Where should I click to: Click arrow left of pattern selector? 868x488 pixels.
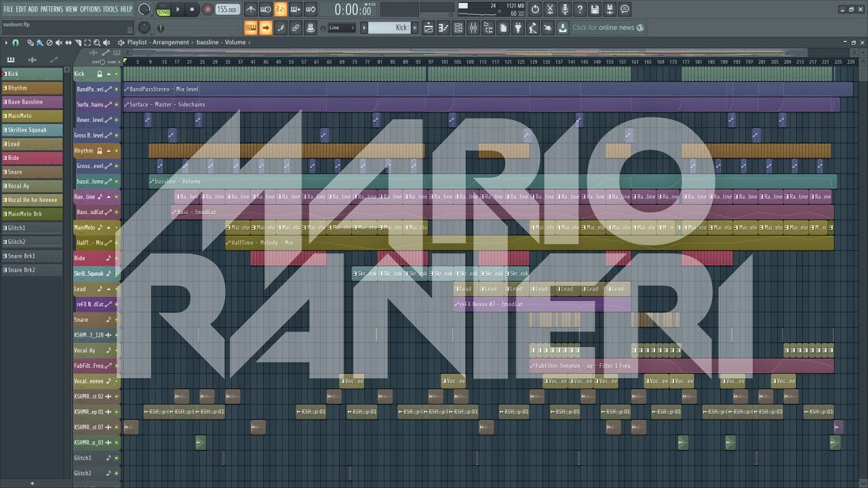click(x=364, y=28)
